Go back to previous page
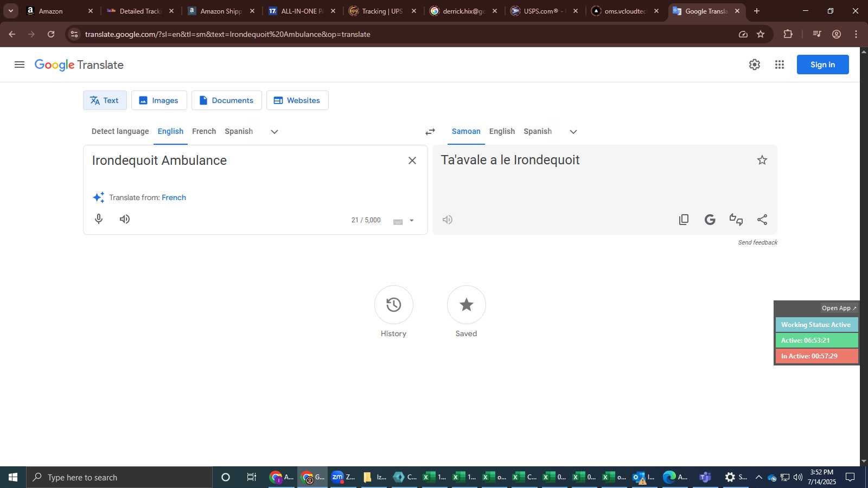Screen dimensions: 868x488 click(12, 34)
